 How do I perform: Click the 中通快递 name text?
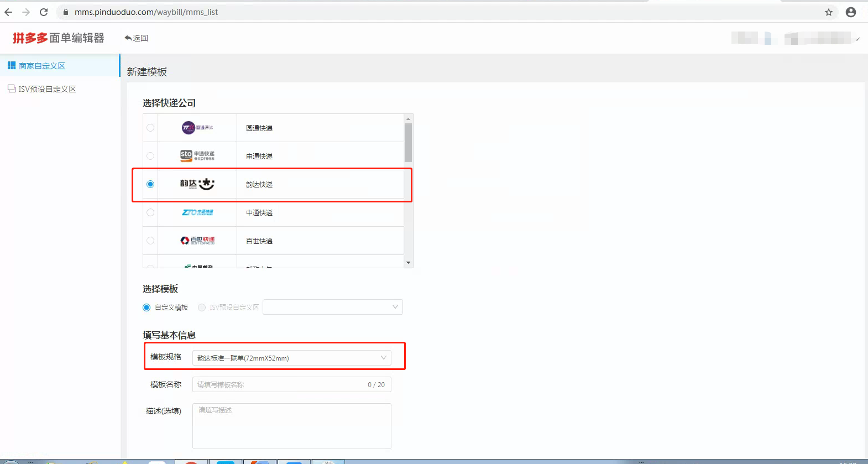(259, 213)
